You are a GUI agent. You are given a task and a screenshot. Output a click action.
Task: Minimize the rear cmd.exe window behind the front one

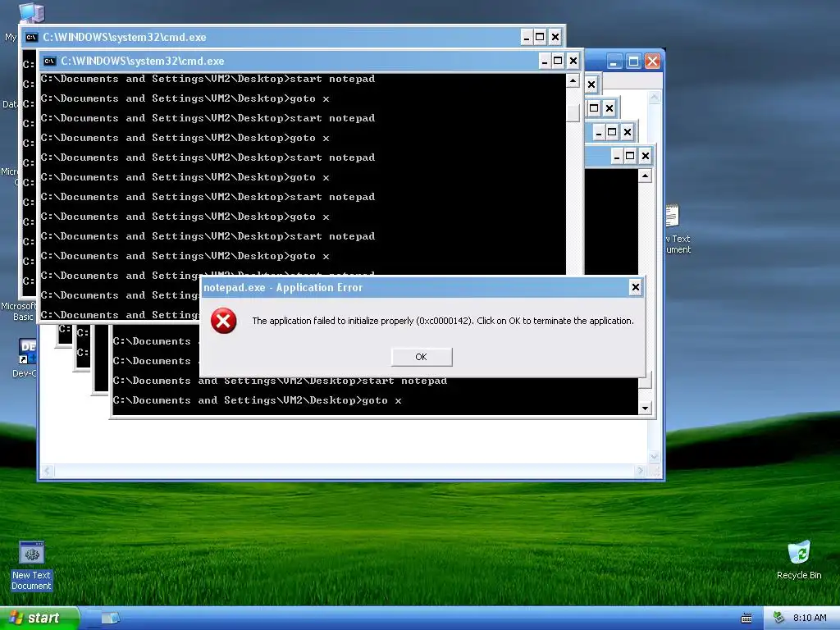[x=526, y=37]
